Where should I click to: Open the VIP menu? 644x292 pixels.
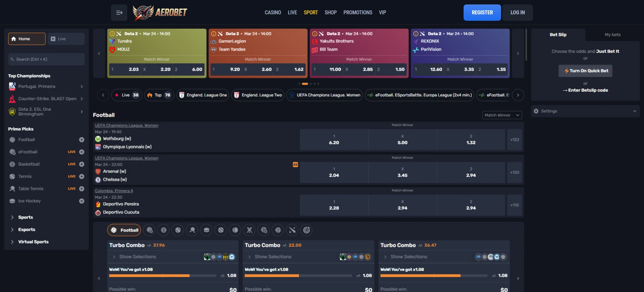point(383,13)
